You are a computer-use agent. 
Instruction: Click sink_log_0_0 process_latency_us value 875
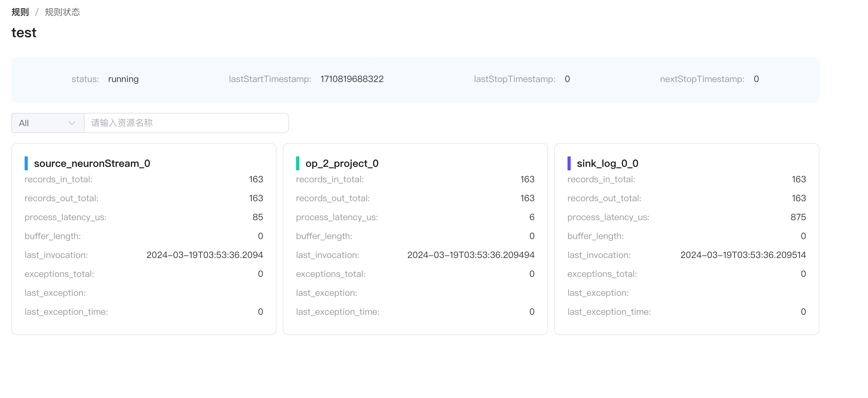click(x=798, y=217)
